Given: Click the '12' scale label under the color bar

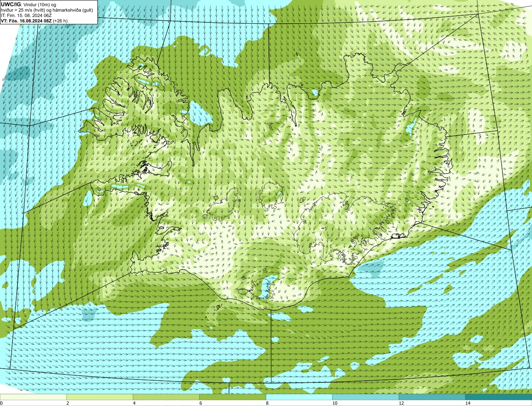Looking at the screenshot, I should click(401, 403).
